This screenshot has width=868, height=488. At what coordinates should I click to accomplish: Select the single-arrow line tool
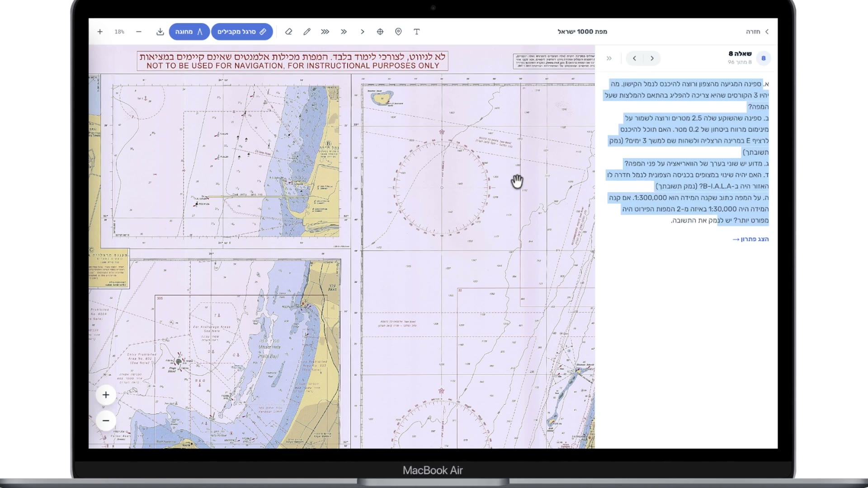point(362,32)
